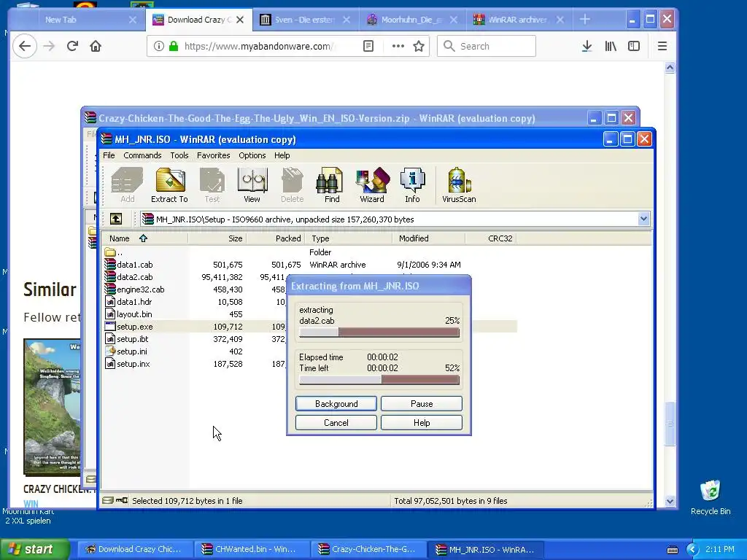The height and width of the screenshot is (560, 747).
Task: Click total extraction progress bar
Action: [379, 379]
